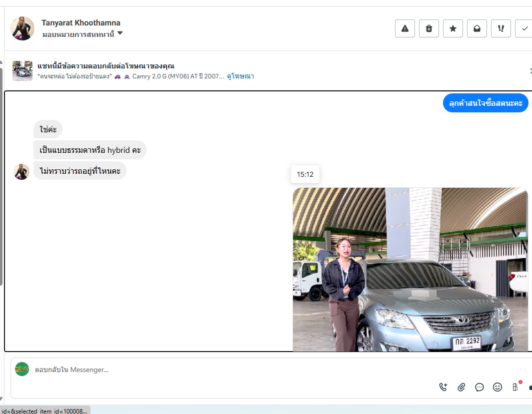Select the hybrid question message bubble
This screenshot has width=532, height=414.
[x=90, y=150]
